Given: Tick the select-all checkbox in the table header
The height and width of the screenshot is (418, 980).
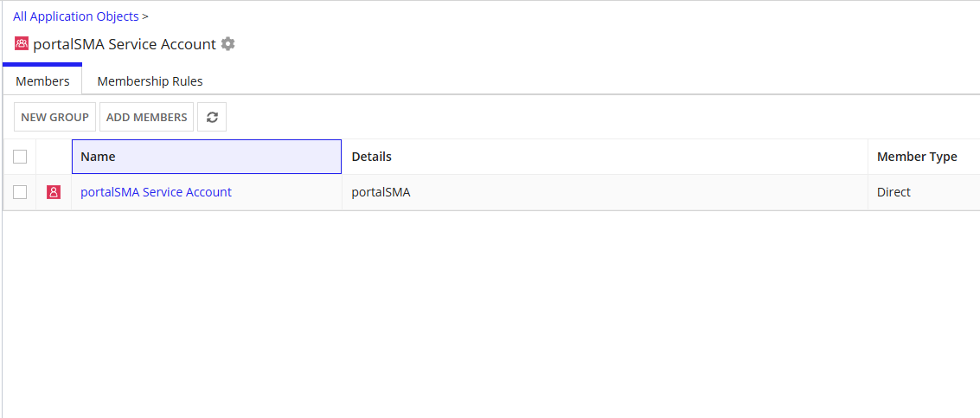Looking at the screenshot, I should (x=20, y=157).
